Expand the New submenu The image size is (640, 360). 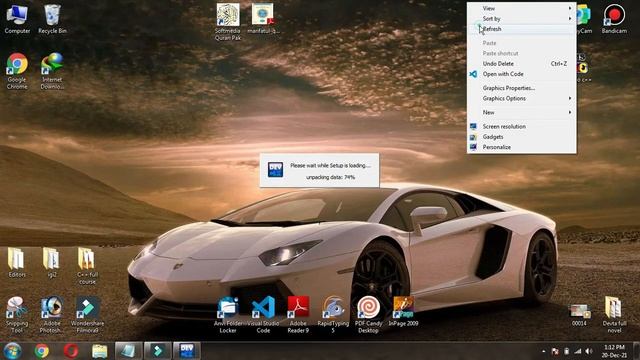[522, 112]
